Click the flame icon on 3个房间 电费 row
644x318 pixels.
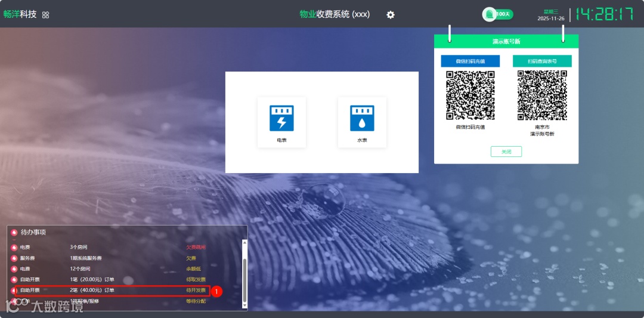point(14,248)
